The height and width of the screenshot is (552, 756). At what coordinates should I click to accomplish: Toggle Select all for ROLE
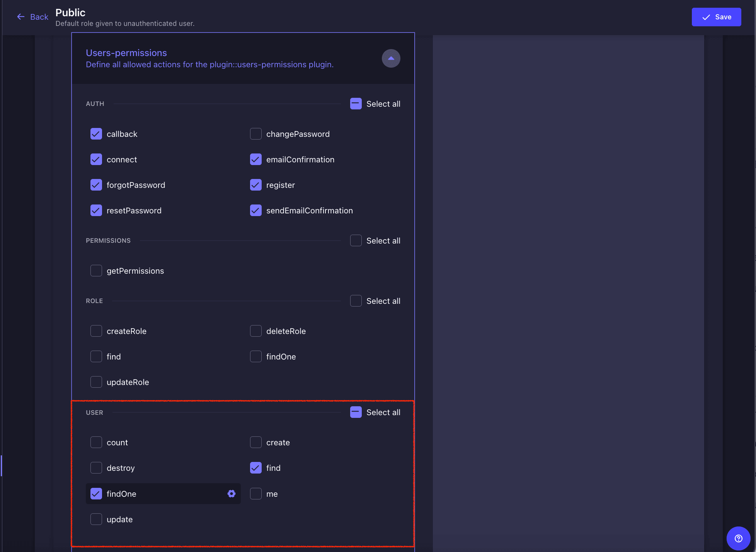(356, 301)
